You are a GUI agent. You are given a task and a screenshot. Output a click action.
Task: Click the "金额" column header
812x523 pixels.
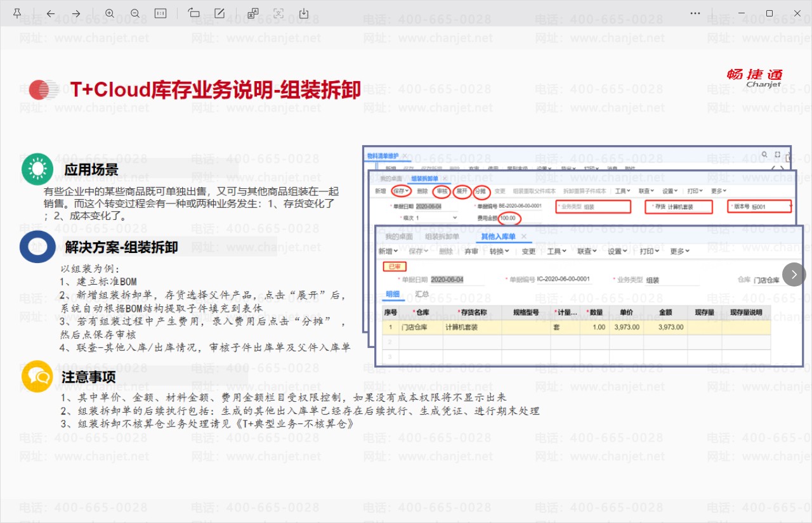[x=665, y=313]
